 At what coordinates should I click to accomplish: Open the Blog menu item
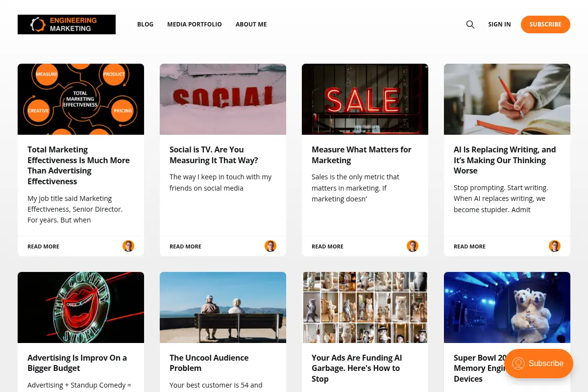click(145, 24)
